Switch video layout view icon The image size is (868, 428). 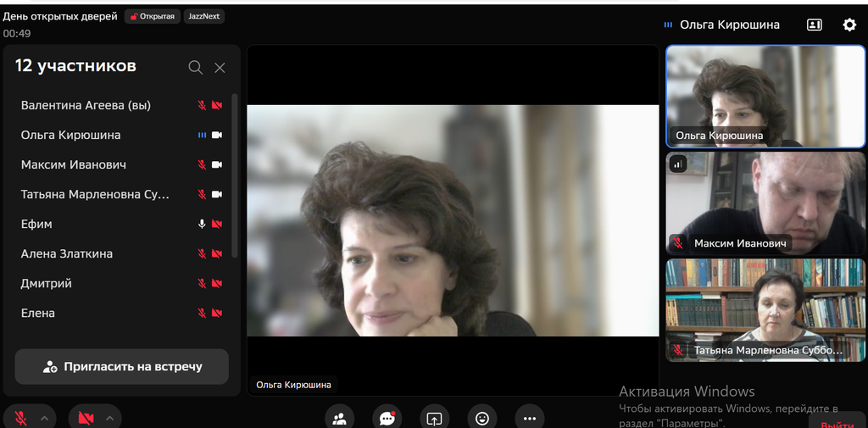tap(815, 25)
